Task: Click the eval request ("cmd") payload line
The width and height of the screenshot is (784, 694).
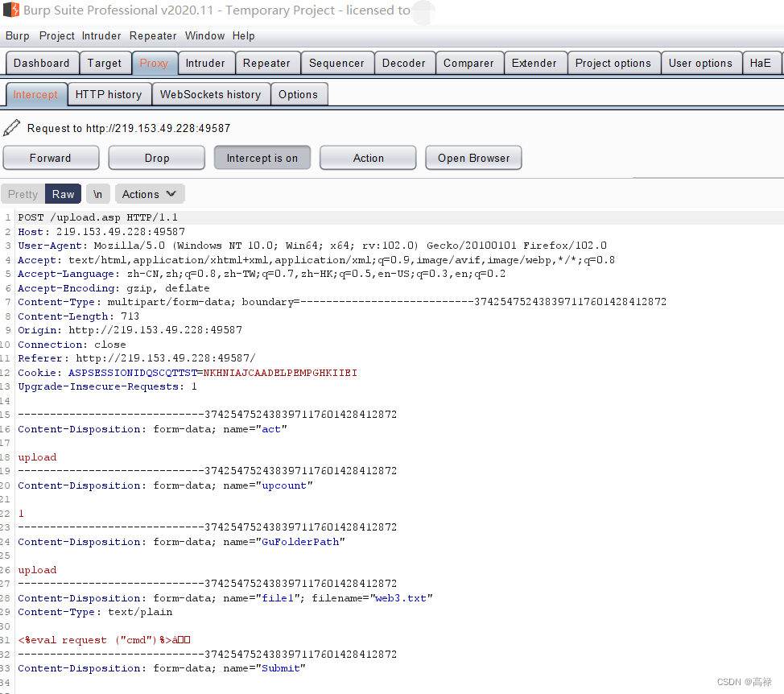Action: point(105,640)
